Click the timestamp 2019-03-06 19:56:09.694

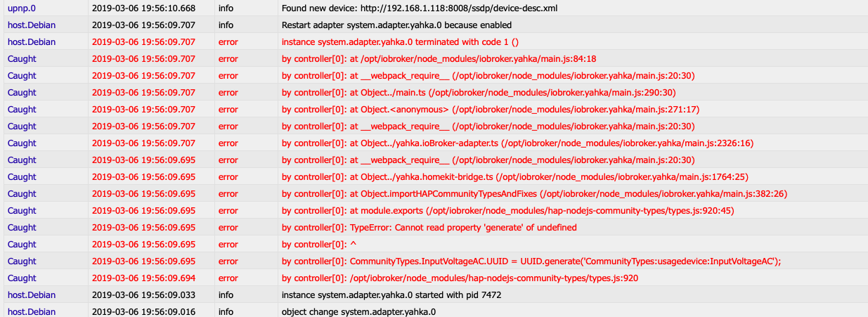click(143, 278)
